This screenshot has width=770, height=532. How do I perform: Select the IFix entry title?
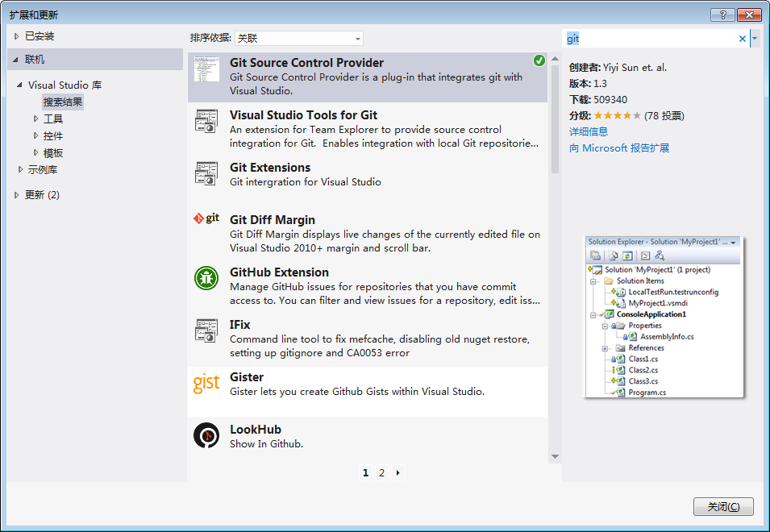[239, 325]
